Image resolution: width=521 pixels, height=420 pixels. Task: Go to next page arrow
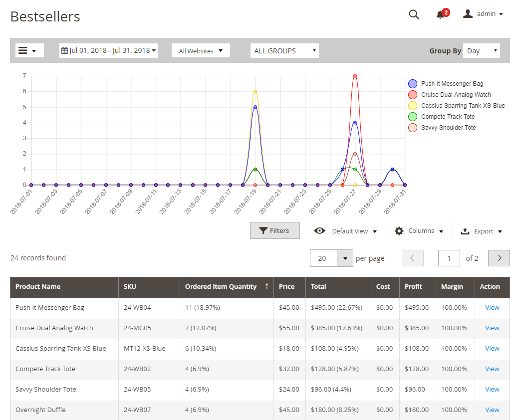click(x=499, y=258)
